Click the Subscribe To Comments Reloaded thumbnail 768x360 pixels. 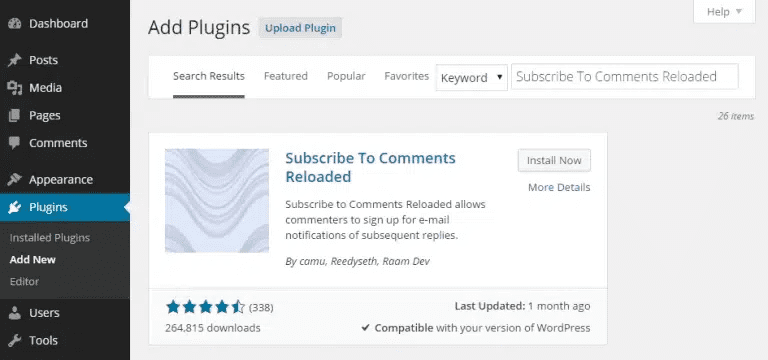pos(217,201)
